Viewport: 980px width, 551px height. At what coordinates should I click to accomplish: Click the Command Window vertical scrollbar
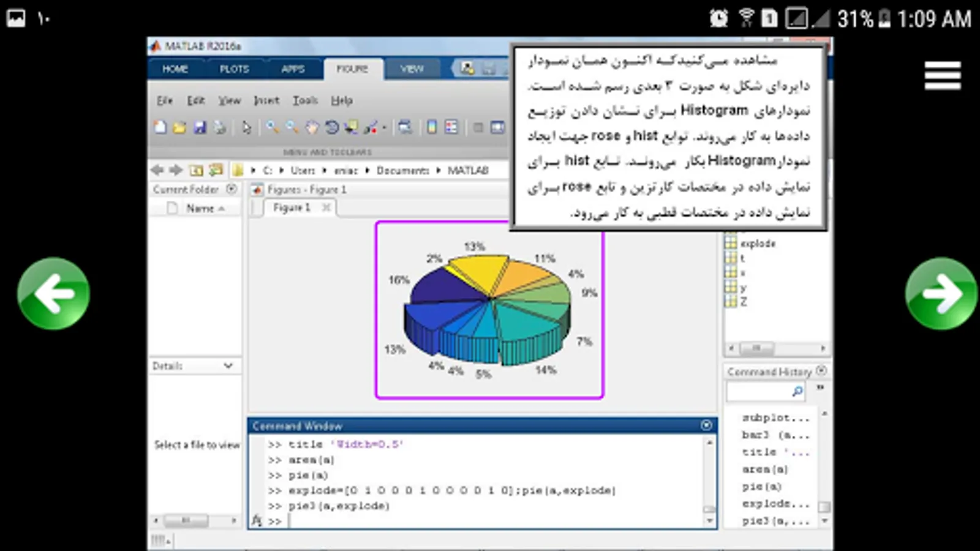pyautogui.click(x=710, y=481)
